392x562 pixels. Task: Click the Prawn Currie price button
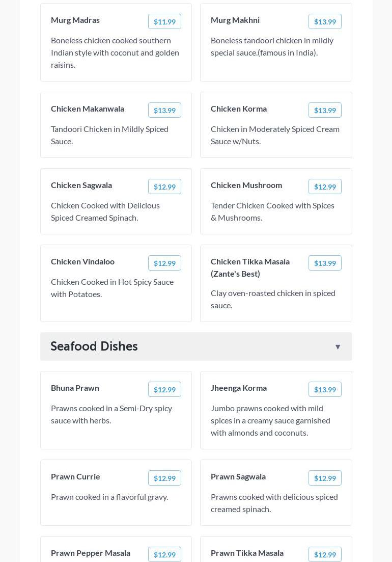[164, 478]
